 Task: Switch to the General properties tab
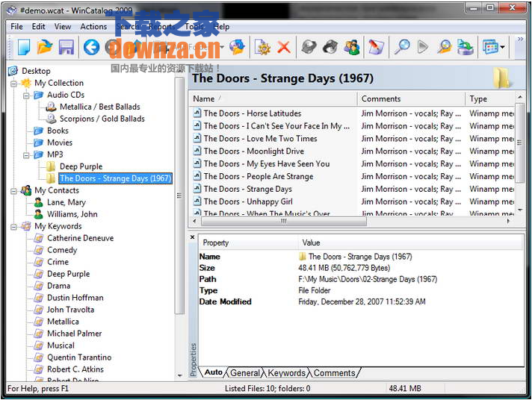pyautogui.click(x=245, y=373)
